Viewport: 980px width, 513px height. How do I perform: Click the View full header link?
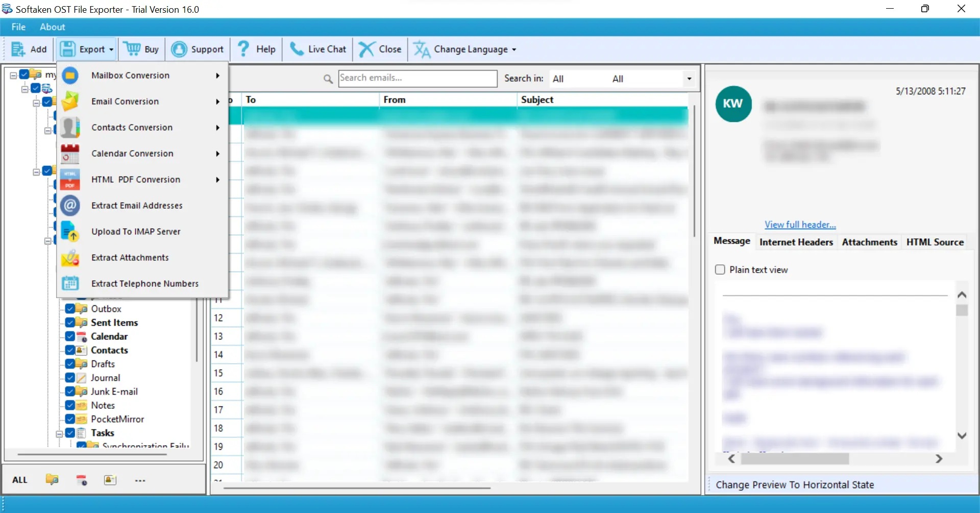(x=800, y=225)
